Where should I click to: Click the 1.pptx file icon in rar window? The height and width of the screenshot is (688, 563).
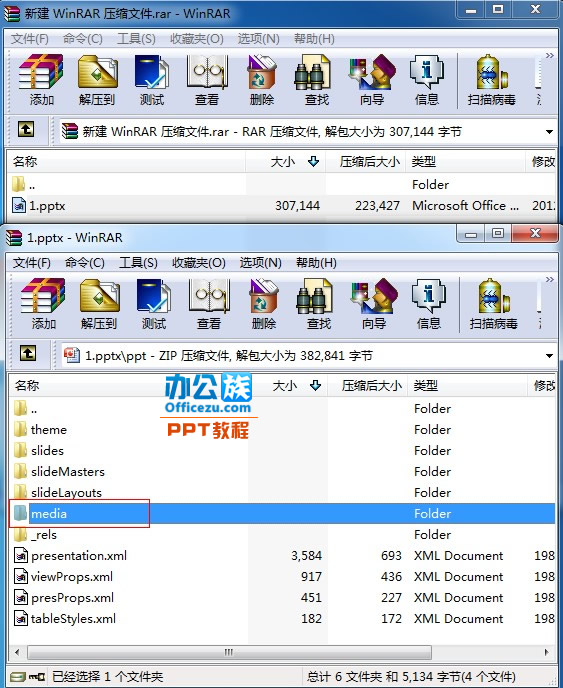pyautogui.click(x=19, y=205)
